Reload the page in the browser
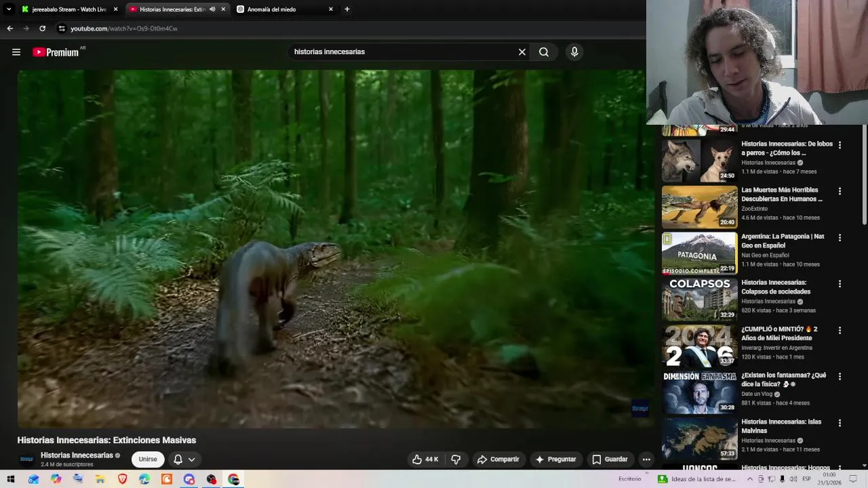 42,28
